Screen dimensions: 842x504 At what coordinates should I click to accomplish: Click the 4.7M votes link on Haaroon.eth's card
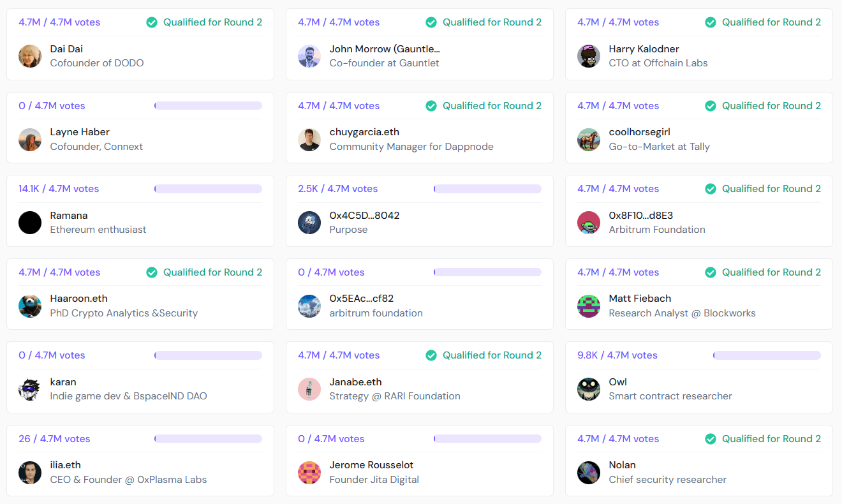tap(59, 272)
